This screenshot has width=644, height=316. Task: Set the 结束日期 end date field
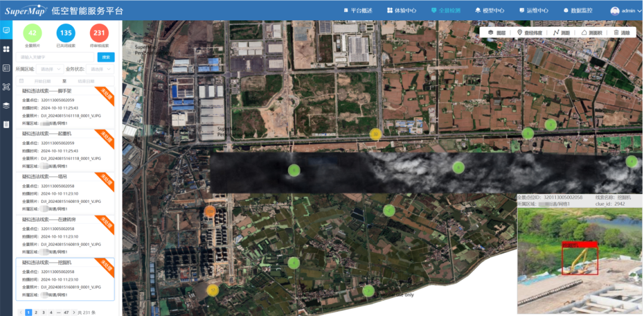pos(86,81)
